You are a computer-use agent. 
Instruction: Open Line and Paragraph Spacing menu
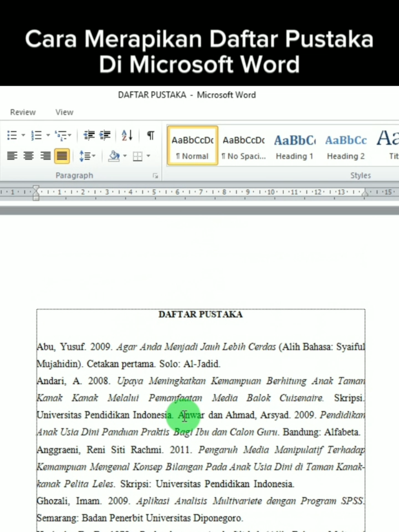click(87, 156)
